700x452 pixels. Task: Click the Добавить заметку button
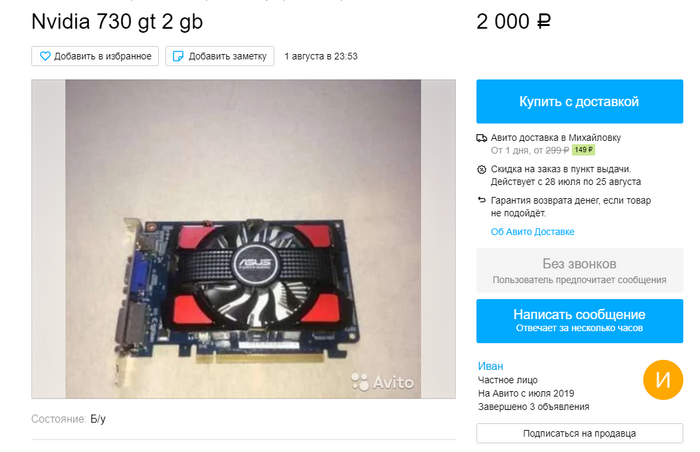tap(220, 56)
